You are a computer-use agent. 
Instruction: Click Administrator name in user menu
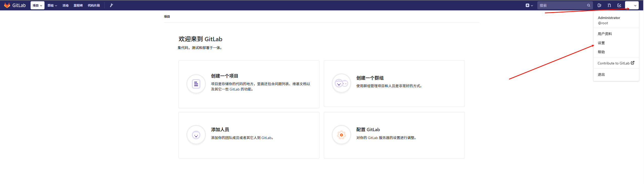click(x=609, y=18)
